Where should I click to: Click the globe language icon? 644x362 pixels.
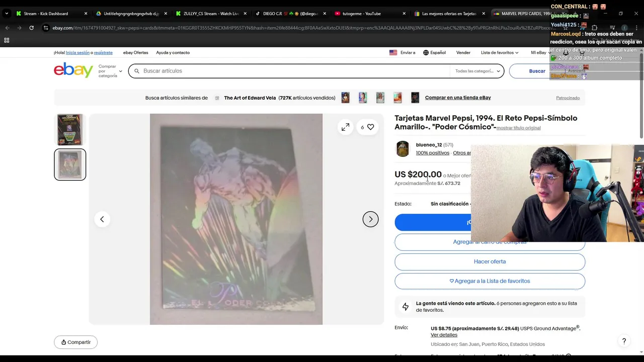[426, 52]
